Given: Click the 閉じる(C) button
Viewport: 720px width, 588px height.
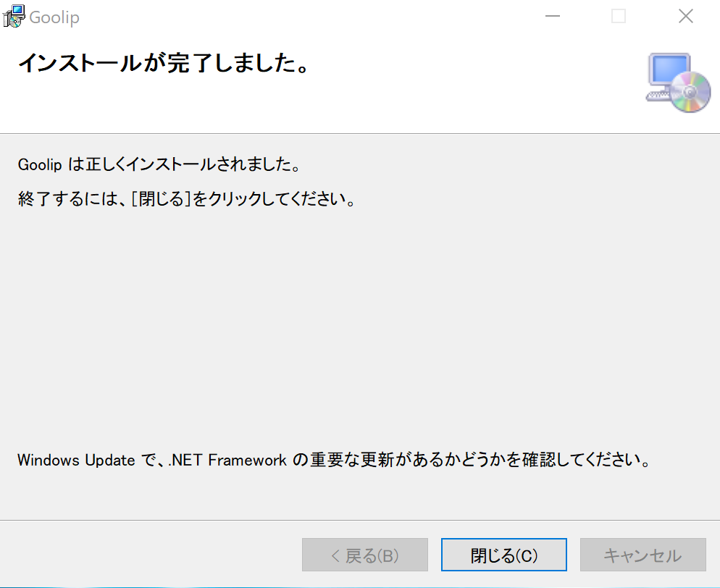Looking at the screenshot, I should click(x=503, y=555).
